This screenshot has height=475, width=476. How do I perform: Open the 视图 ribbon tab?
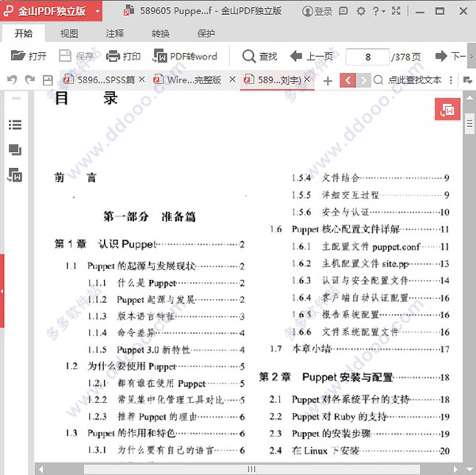tap(69, 33)
